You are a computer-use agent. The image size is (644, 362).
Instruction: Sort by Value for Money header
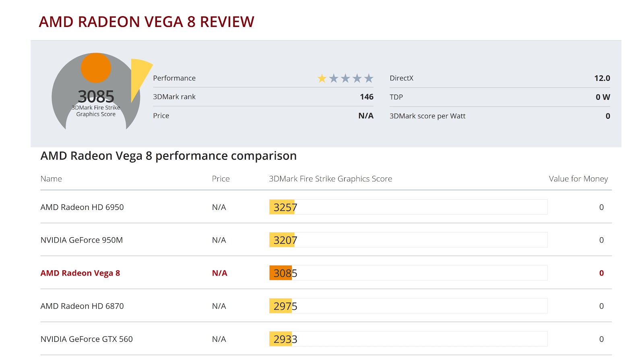coord(578,179)
